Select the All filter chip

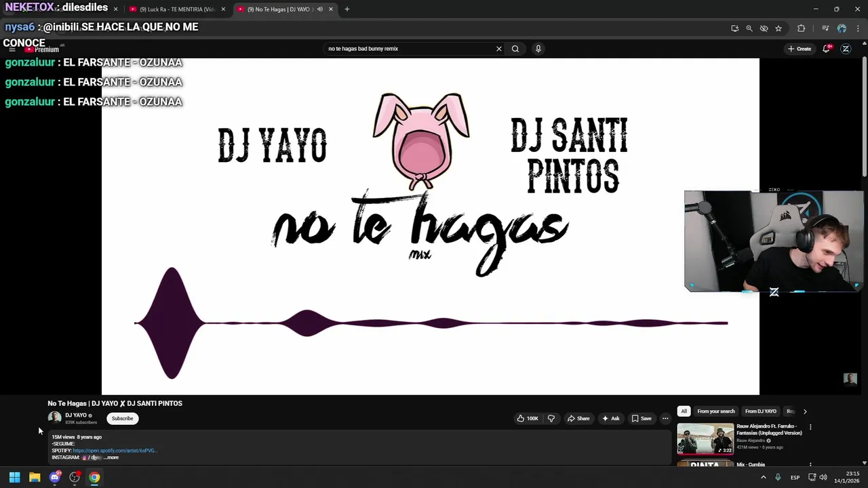click(684, 411)
